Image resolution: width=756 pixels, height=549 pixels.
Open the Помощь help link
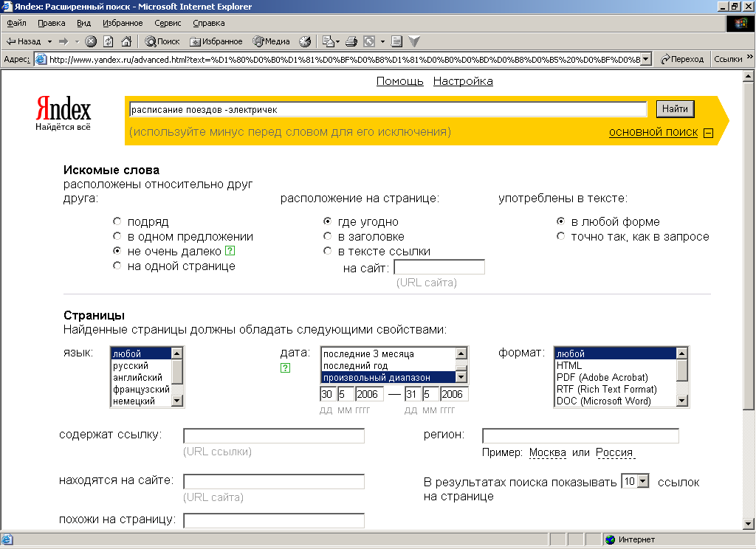click(x=399, y=81)
